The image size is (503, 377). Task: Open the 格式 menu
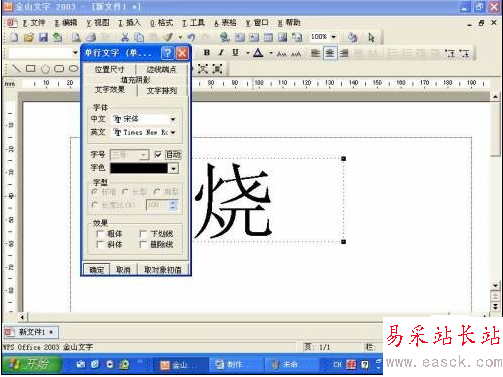point(161,23)
